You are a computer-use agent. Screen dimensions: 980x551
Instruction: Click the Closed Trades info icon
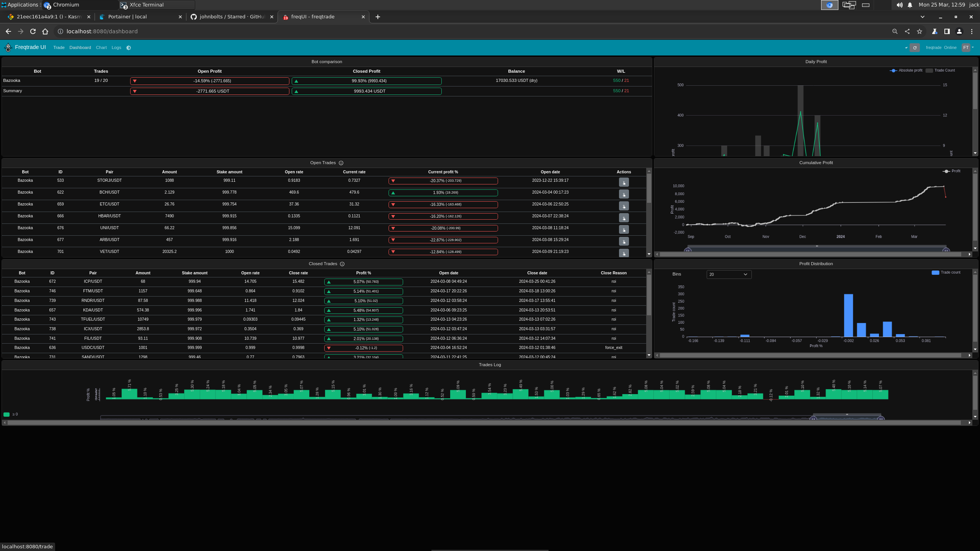tap(342, 264)
